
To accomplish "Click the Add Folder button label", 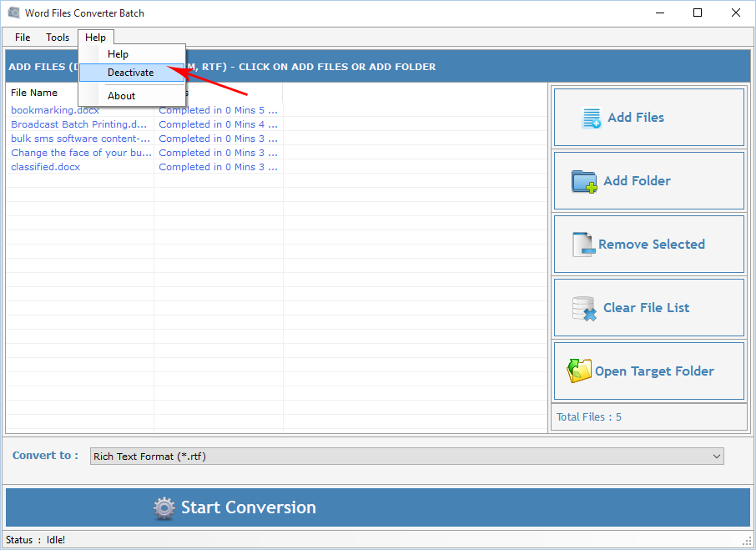I will [x=637, y=181].
